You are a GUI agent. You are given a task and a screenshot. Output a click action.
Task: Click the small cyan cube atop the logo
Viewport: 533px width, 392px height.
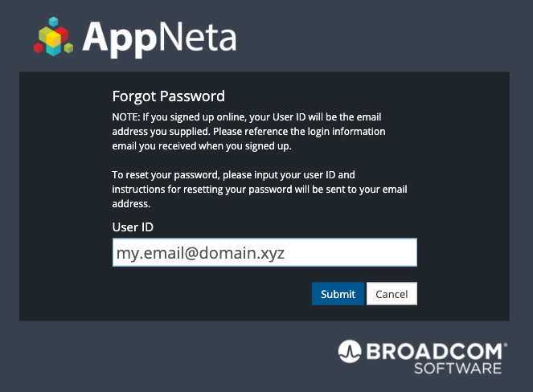point(54,22)
